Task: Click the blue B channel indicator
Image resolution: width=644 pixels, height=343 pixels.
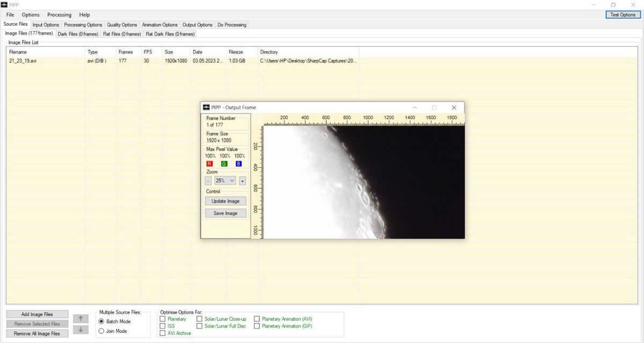Action: click(x=239, y=163)
